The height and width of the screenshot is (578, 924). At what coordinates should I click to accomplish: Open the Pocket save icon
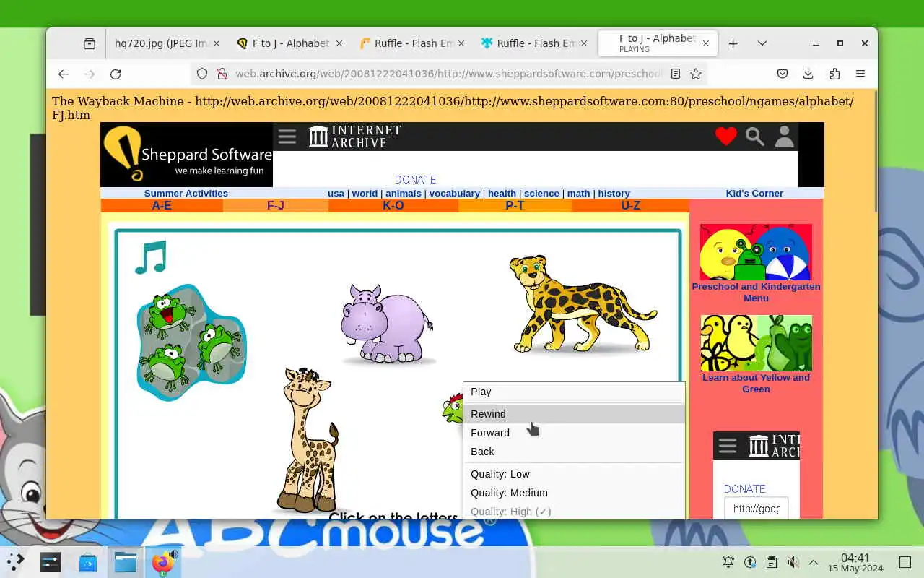point(783,74)
